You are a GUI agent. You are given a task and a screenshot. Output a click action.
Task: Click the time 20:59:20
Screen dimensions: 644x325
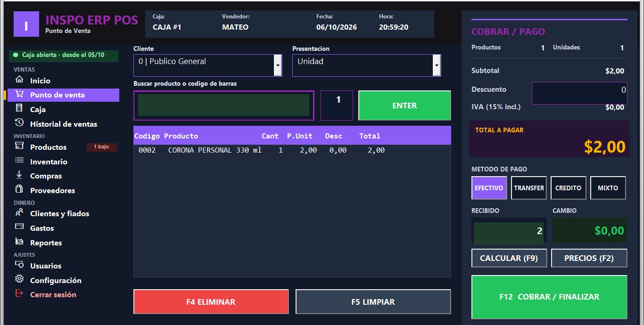[x=394, y=27]
